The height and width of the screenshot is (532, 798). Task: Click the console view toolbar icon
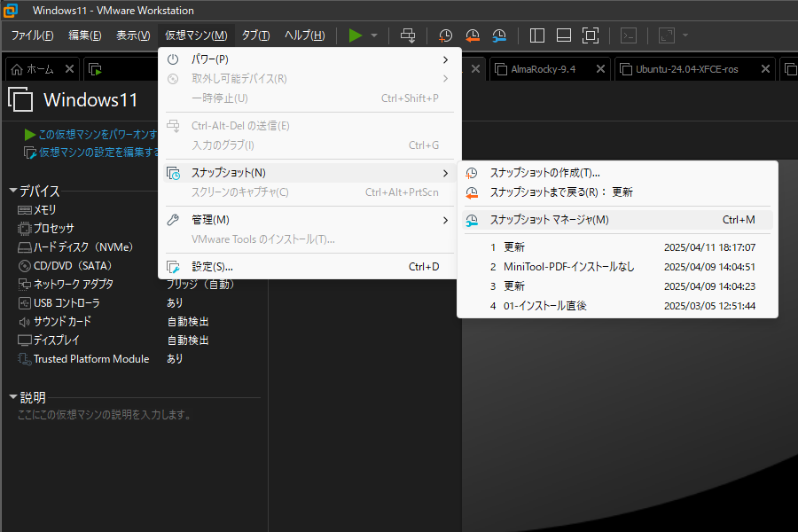629,35
